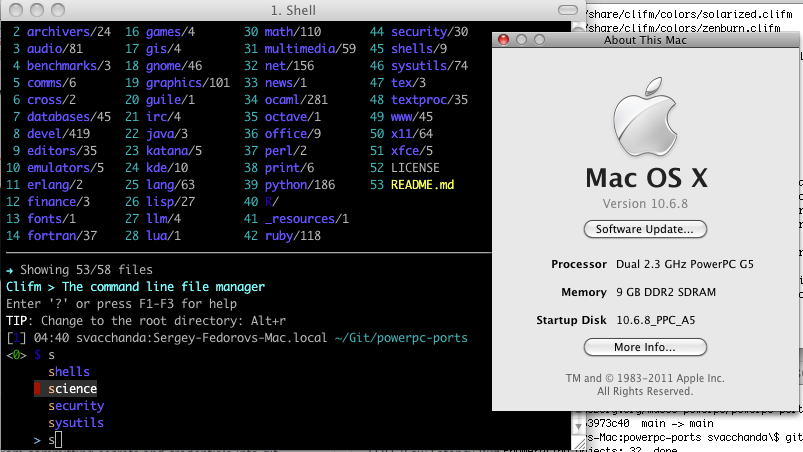
Task: Click the lisp/27 directory entry
Action: (171, 202)
